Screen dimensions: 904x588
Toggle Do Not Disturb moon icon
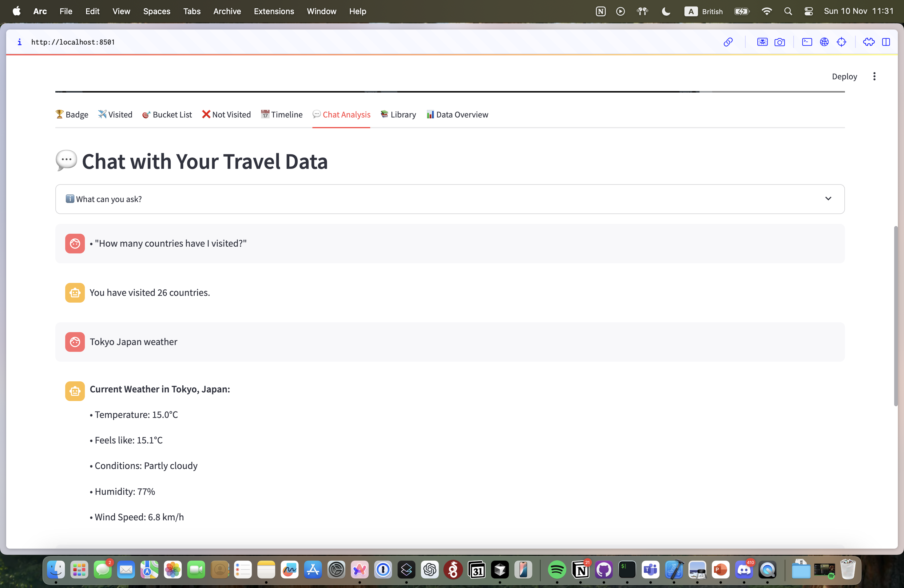(x=666, y=11)
